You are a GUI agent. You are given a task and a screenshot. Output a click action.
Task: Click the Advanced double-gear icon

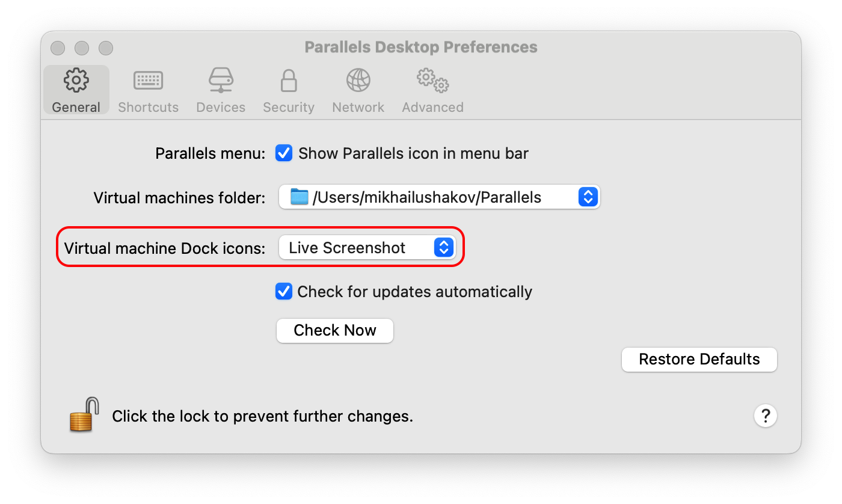pos(433,81)
